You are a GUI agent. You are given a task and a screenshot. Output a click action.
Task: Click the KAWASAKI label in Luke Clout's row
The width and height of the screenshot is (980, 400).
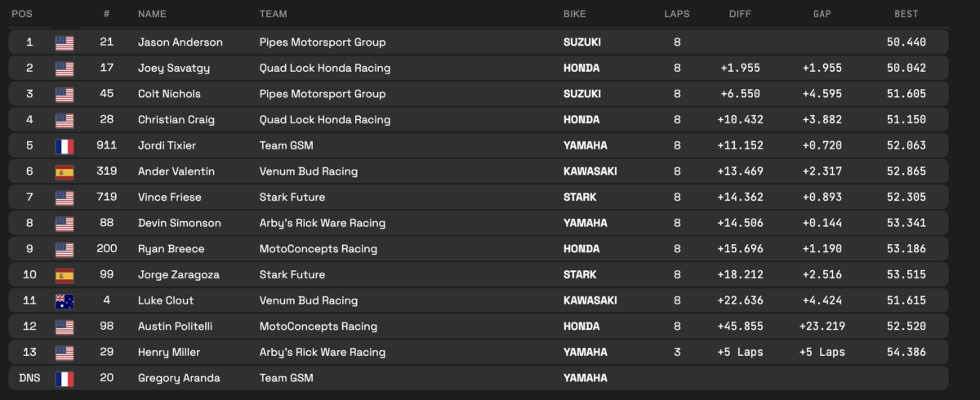(590, 300)
